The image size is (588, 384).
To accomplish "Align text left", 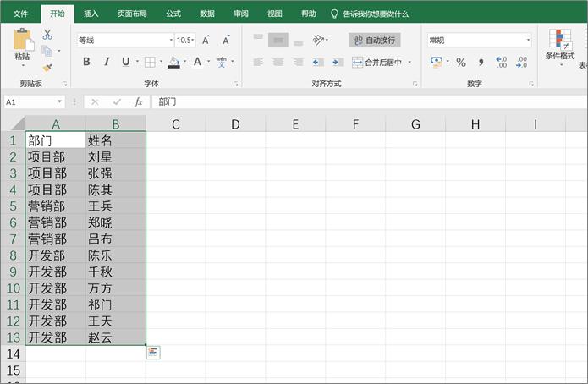I will pyautogui.click(x=258, y=62).
